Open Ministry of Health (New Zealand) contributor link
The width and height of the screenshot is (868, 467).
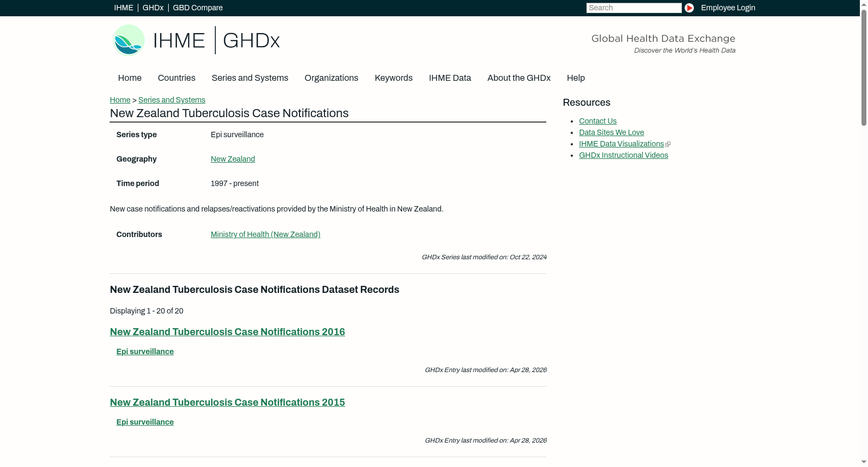point(265,234)
